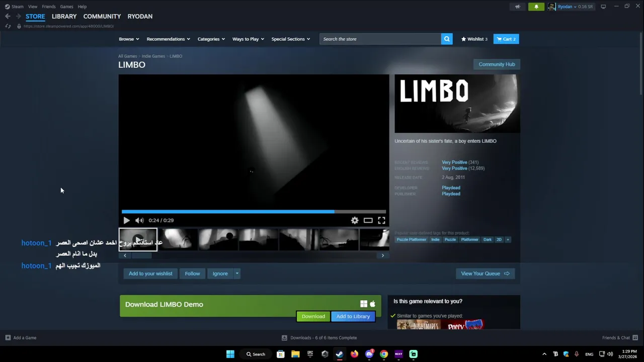Open the Categories dropdown
This screenshot has width=644, height=362.
pyautogui.click(x=211, y=39)
